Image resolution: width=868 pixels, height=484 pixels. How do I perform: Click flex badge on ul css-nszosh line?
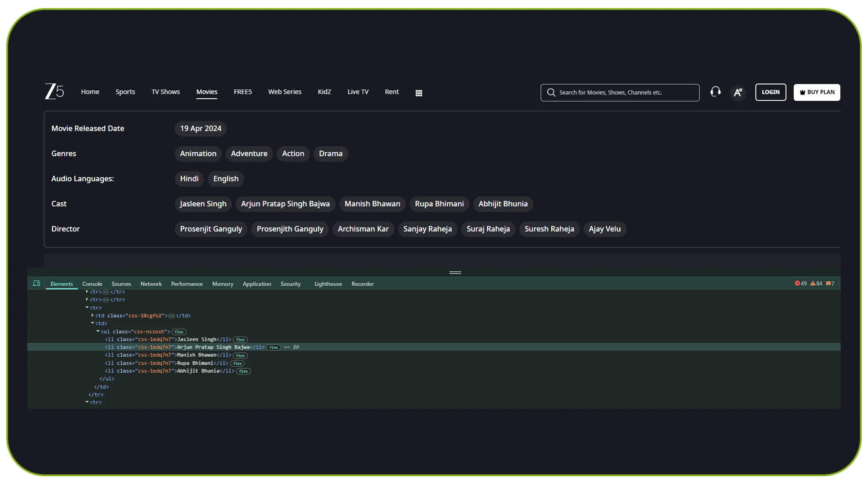179,332
